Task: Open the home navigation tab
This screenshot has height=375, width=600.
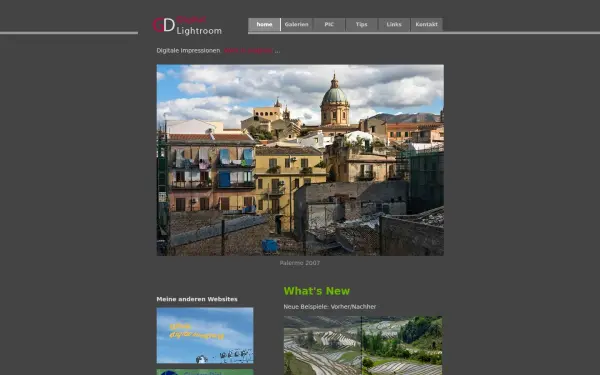Action: click(264, 24)
